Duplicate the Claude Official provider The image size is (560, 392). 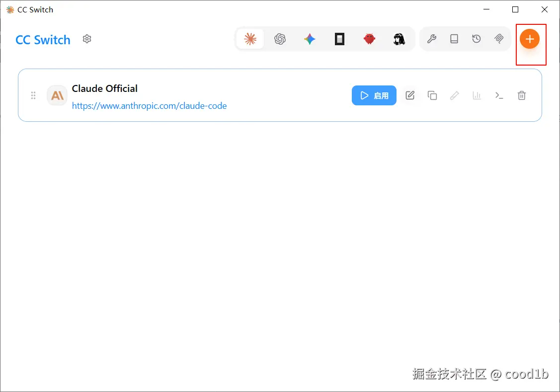[432, 95]
